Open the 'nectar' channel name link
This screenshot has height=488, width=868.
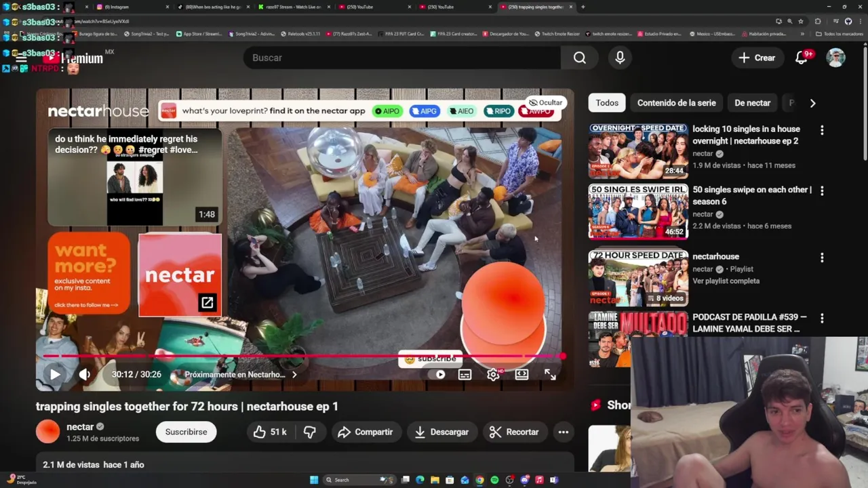(80, 427)
